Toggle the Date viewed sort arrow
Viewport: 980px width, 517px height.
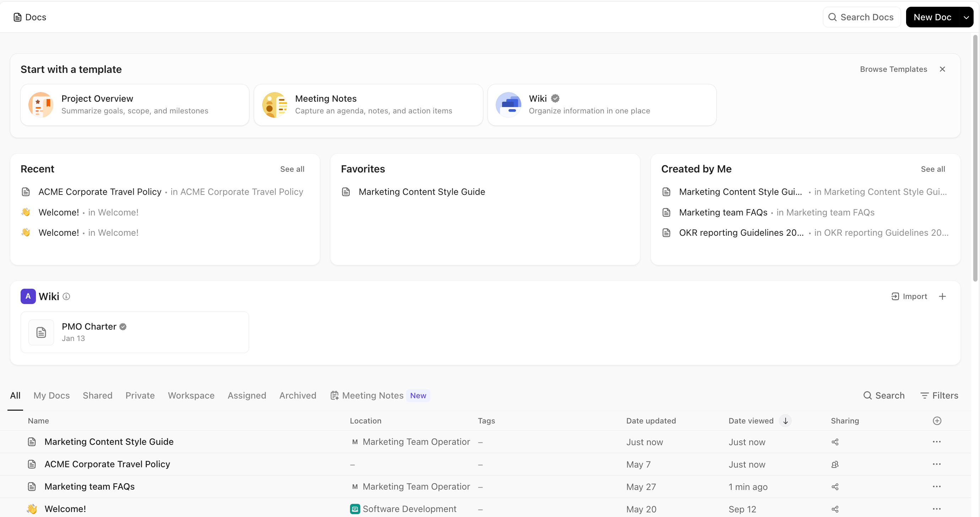[x=785, y=420]
